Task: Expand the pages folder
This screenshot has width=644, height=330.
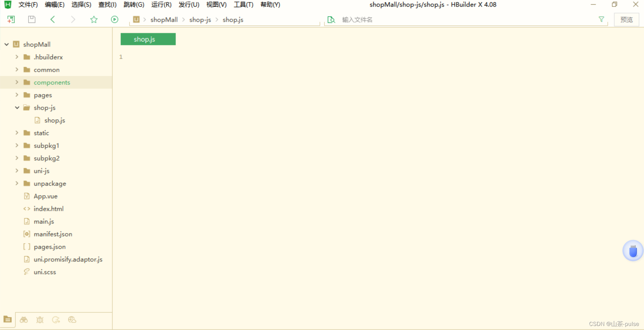Action: [x=17, y=95]
